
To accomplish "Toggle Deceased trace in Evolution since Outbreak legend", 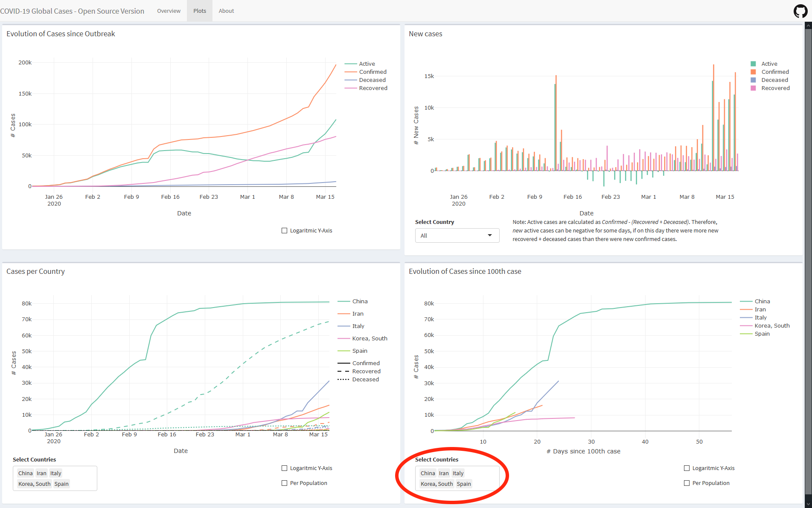I will pos(365,80).
